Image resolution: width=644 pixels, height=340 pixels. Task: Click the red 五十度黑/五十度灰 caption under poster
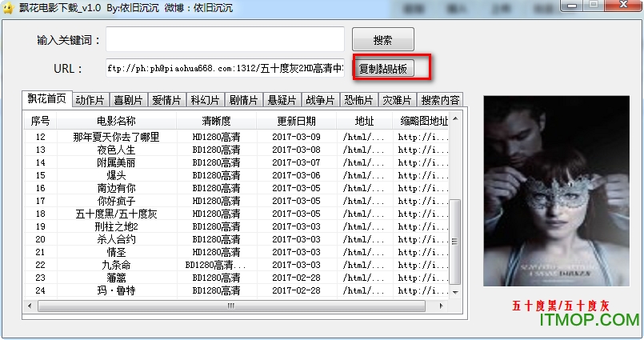click(x=560, y=305)
